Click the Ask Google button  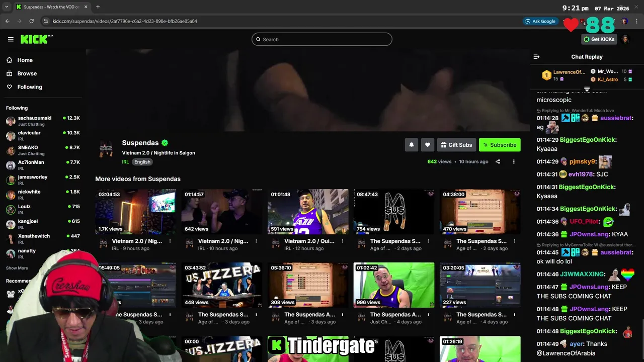tap(540, 21)
